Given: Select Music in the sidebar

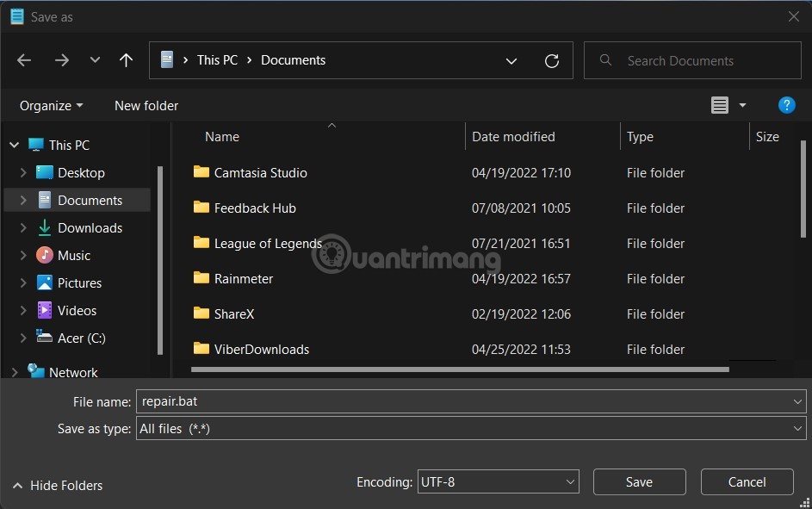Looking at the screenshot, I should [x=72, y=255].
